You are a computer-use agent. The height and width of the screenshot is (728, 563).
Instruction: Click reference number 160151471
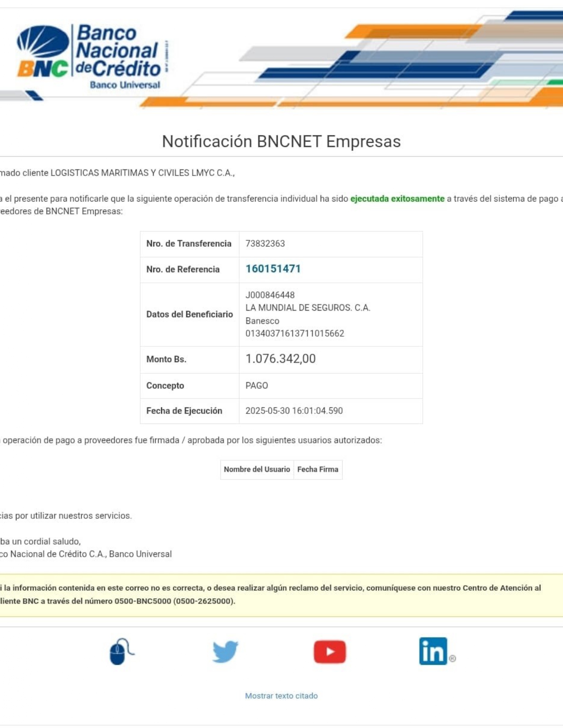273,269
